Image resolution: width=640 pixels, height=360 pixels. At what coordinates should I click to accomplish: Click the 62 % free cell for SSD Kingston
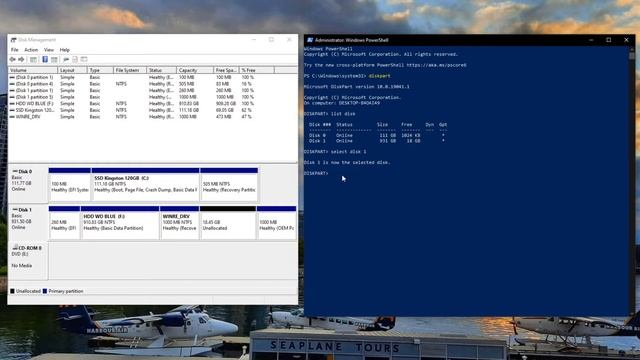pyautogui.click(x=247, y=110)
